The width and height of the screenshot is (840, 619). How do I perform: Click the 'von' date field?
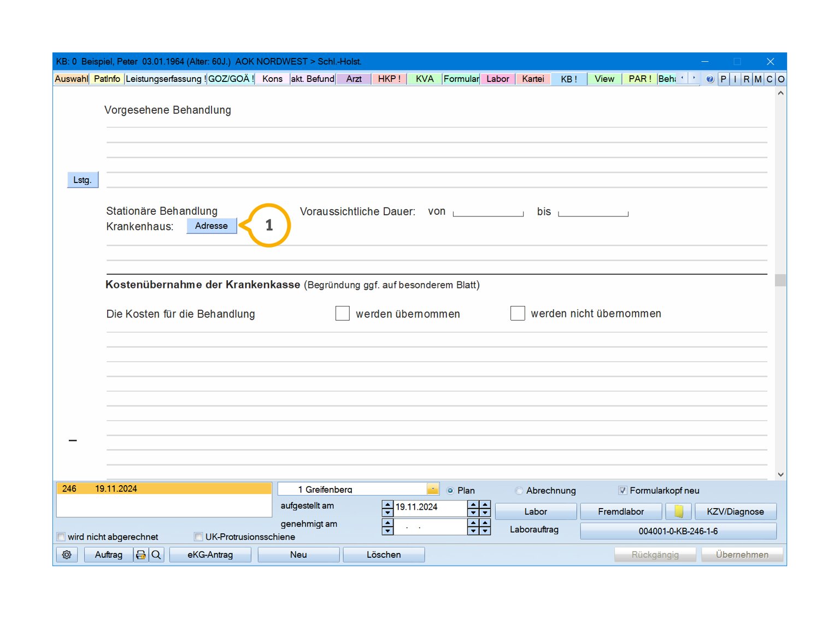pyautogui.click(x=488, y=211)
